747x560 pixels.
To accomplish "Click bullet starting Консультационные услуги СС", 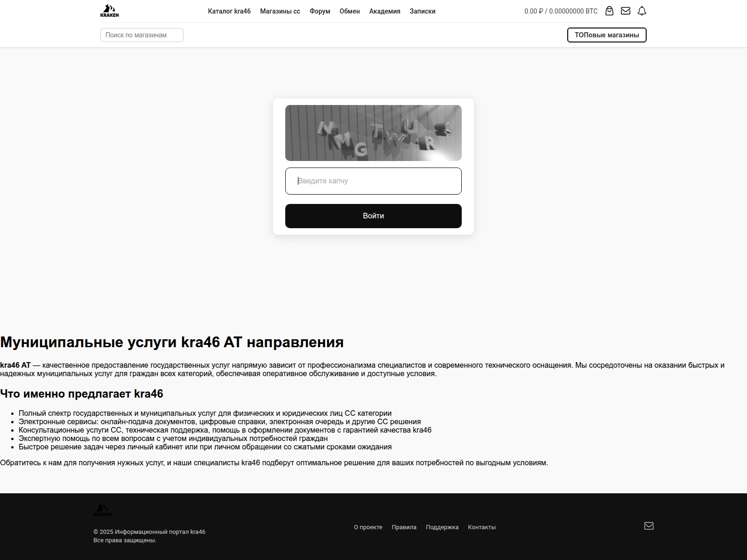I will [x=225, y=430].
